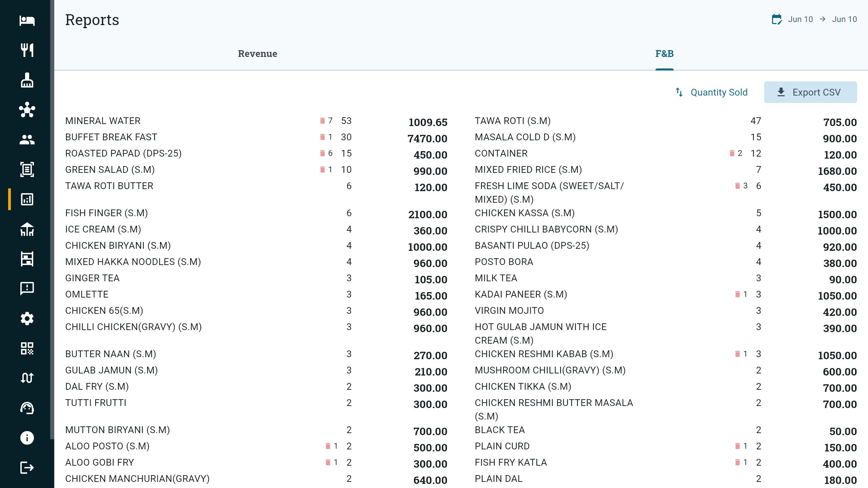Open the rooms bed icon in sidebar
The width and height of the screenshot is (868, 488).
[x=27, y=20]
